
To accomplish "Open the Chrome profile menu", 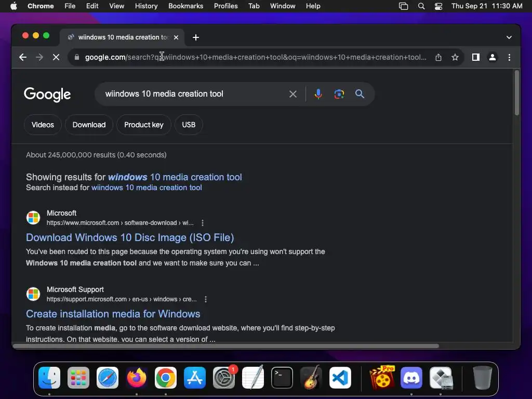I will pos(493,57).
